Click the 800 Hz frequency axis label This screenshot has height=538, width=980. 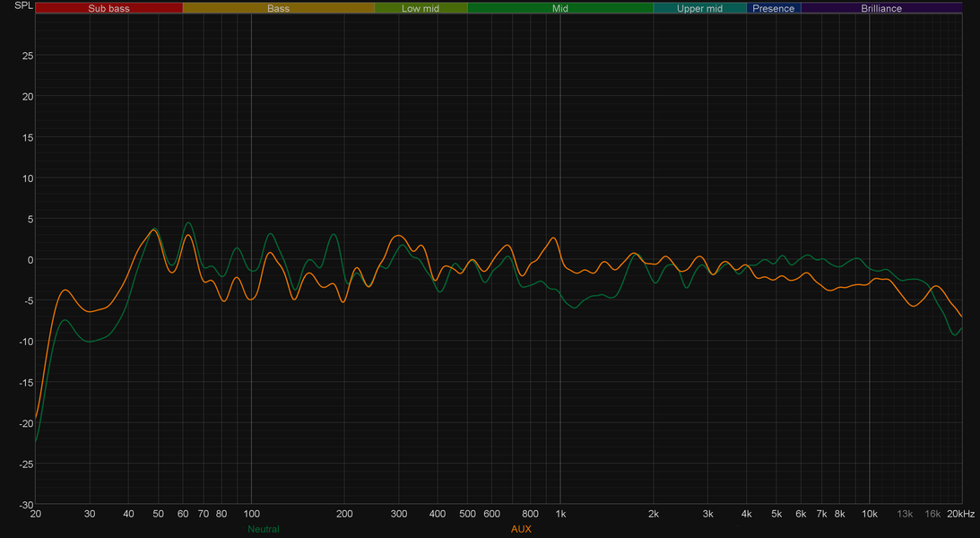click(530, 515)
